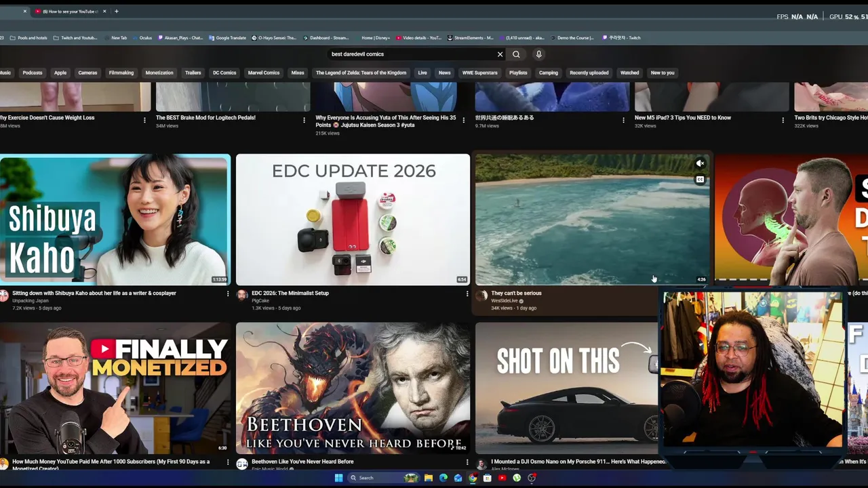Click Unpacking Japan channel name
868x488 pixels.
point(31,300)
